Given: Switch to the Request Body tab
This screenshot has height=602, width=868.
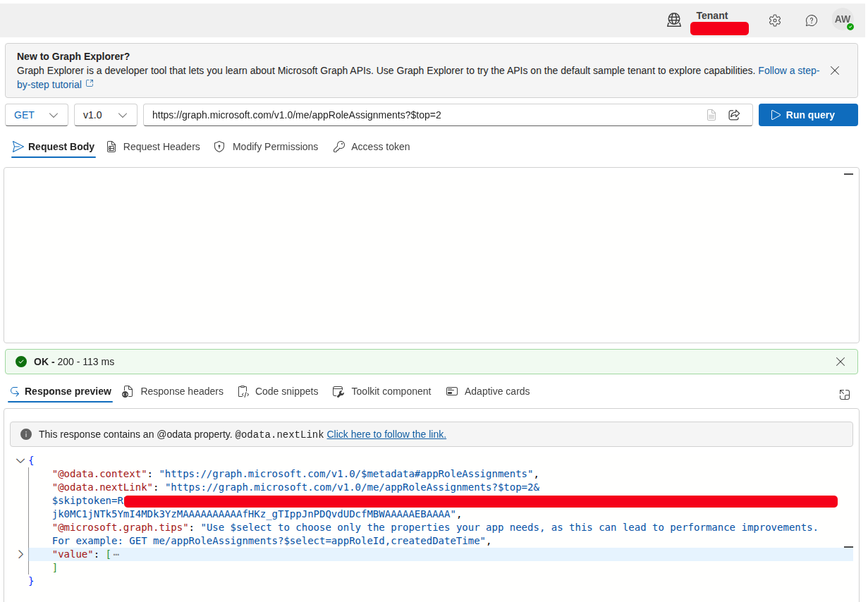Looking at the screenshot, I should pos(54,147).
